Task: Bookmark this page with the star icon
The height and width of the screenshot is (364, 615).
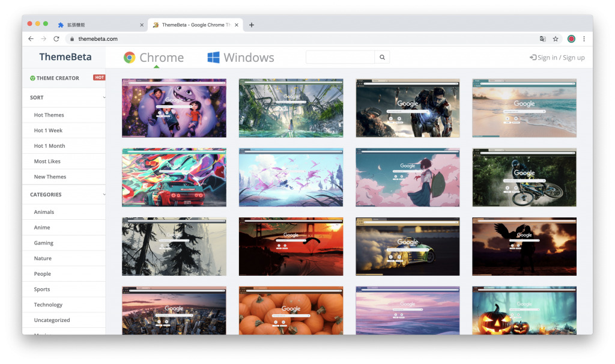Action: 556,39
